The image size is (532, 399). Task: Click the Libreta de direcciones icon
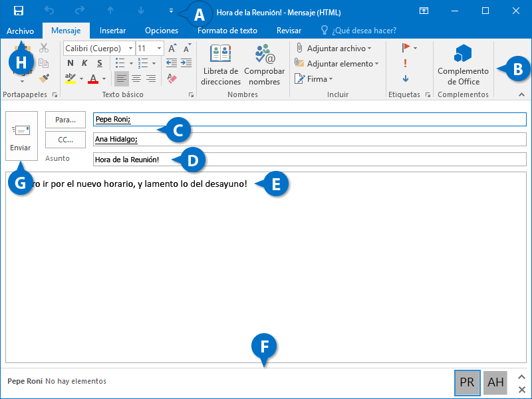[220, 54]
